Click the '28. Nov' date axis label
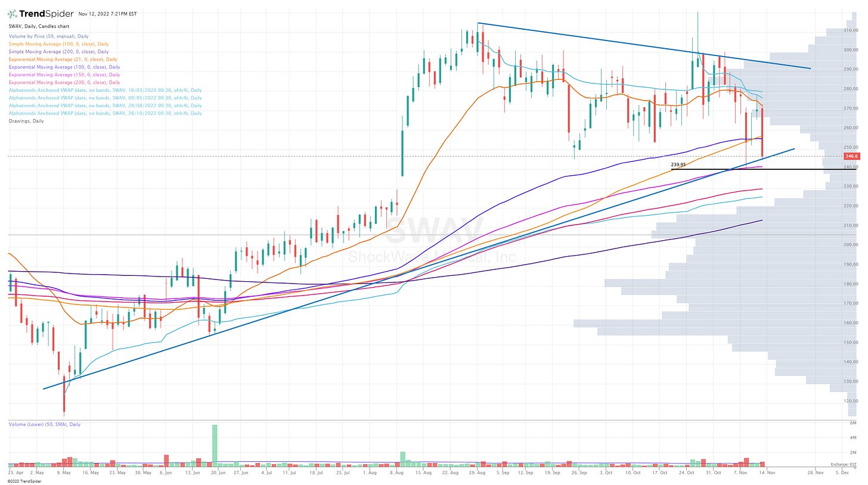Image resolution: width=868 pixels, height=485 pixels. coord(816,472)
